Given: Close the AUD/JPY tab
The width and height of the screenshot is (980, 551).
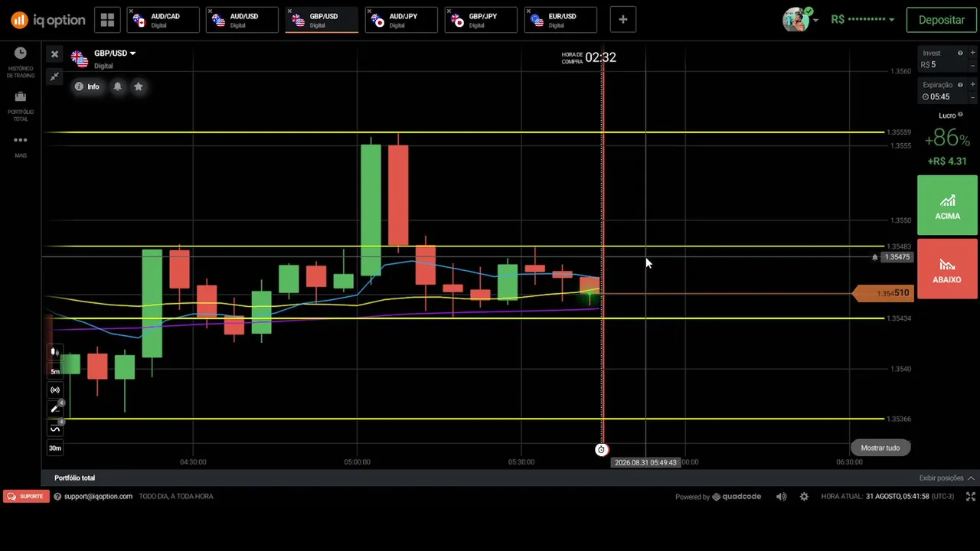Looking at the screenshot, I should [371, 11].
